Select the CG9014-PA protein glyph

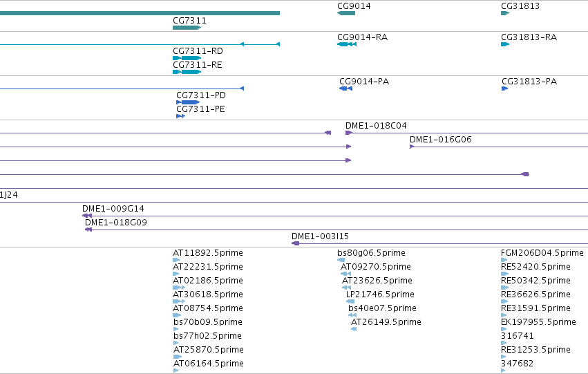(345, 89)
